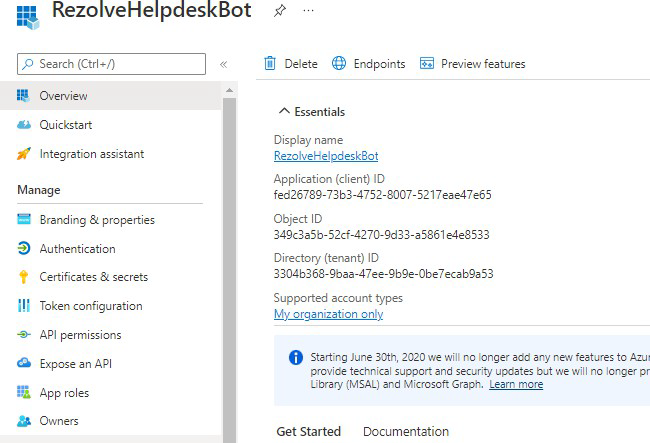Image resolution: width=650 pixels, height=443 pixels.
Task: Open Quickstart via the cloud icon
Action: pyautogui.click(x=24, y=125)
